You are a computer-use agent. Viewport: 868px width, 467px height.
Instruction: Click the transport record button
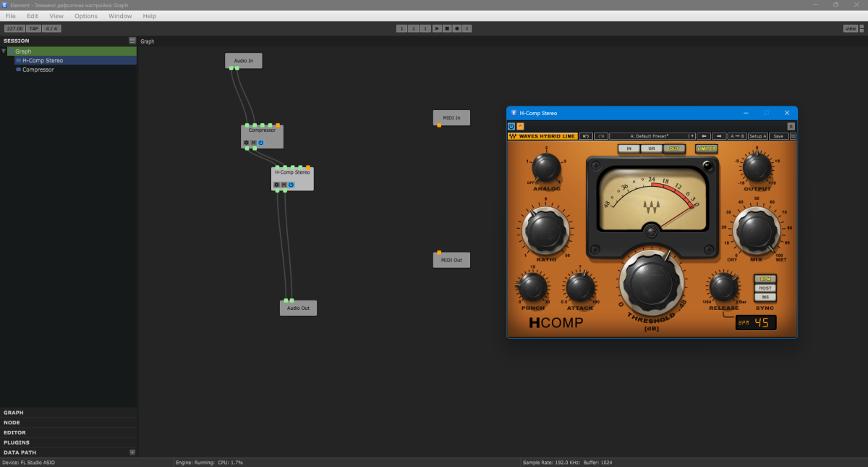[457, 28]
